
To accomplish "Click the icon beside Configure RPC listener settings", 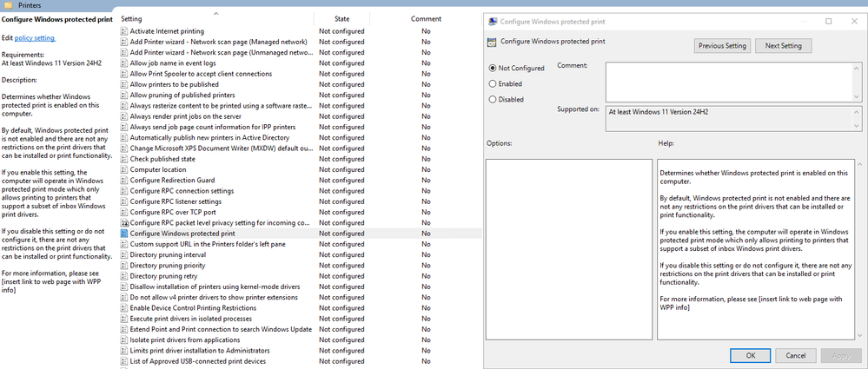I will 124,202.
